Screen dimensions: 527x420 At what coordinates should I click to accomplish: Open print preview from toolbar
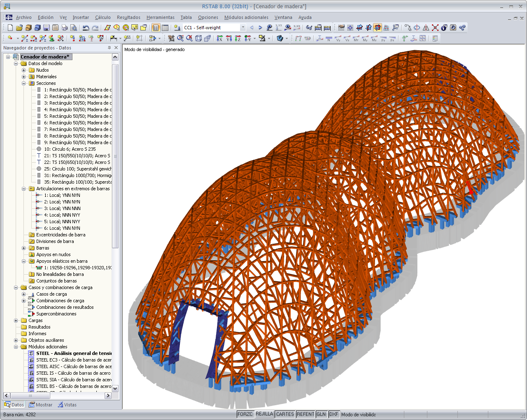click(73, 28)
